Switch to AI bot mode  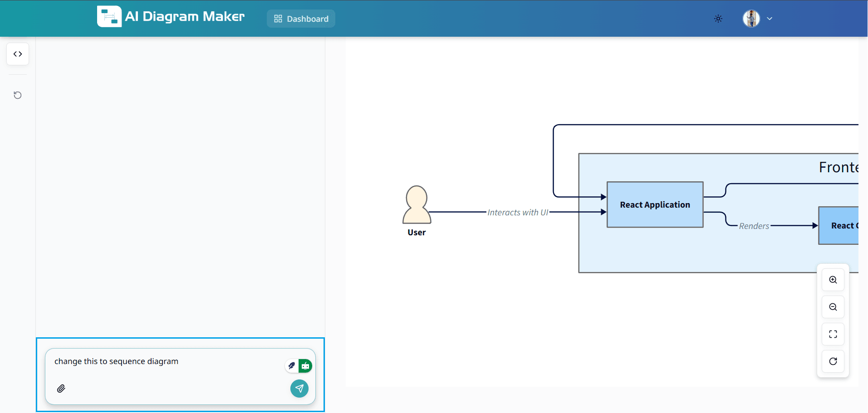pos(304,365)
